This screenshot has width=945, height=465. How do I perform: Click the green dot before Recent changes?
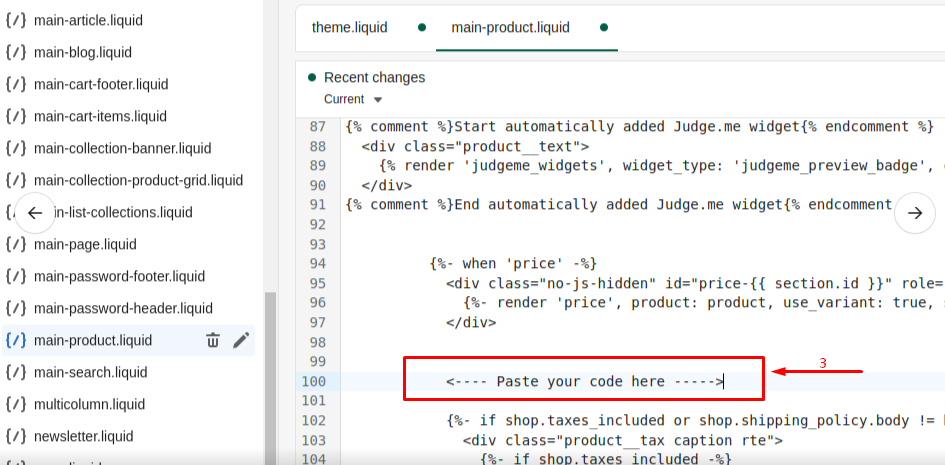coord(312,77)
